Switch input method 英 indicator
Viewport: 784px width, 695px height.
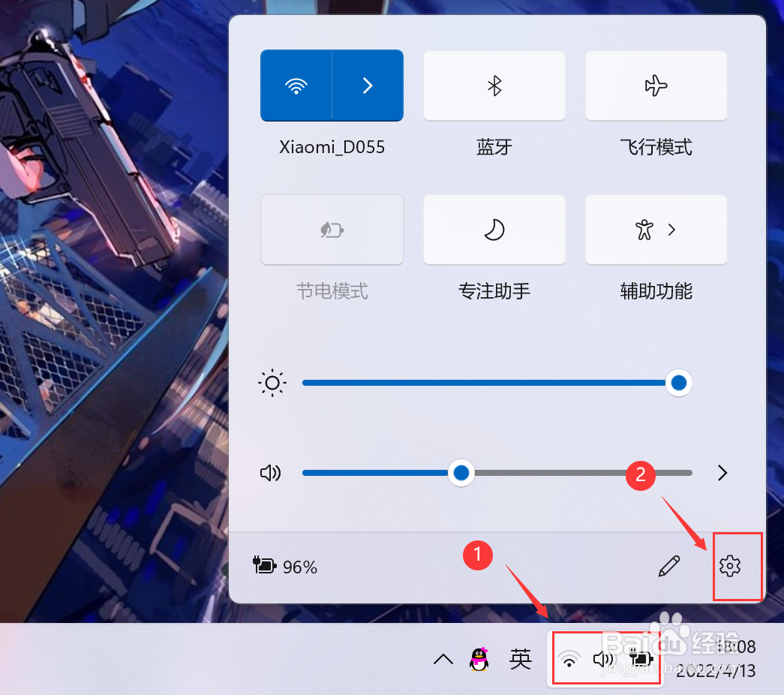click(520, 659)
